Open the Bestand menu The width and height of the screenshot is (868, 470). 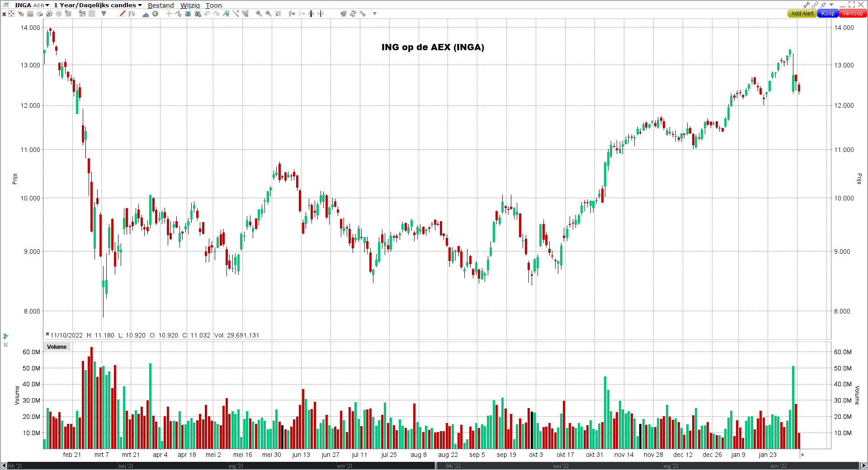pos(160,5)
